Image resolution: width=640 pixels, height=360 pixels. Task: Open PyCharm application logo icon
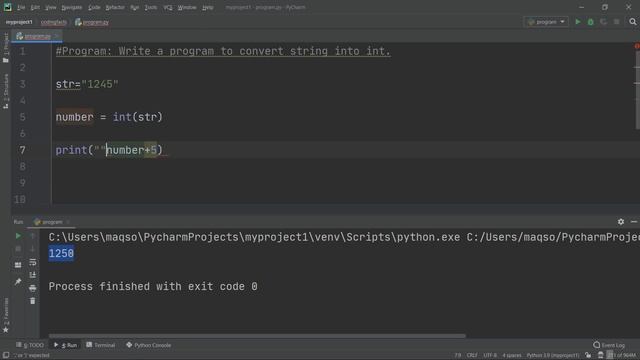[7, 7]
